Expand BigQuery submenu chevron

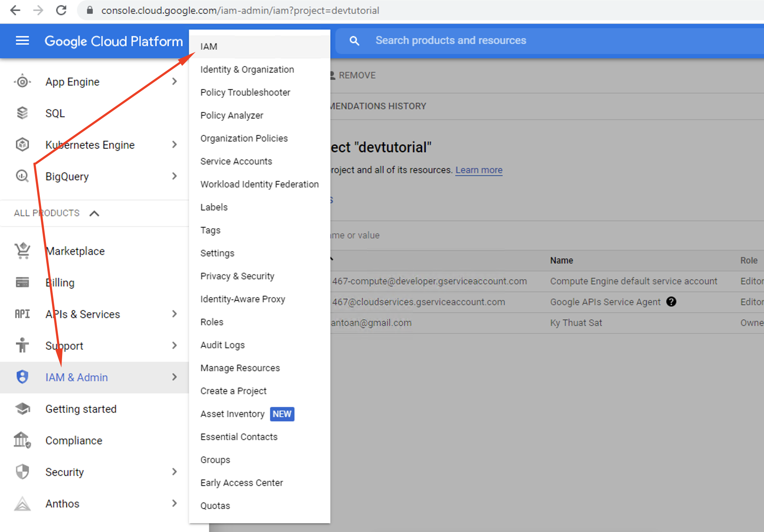pyautogui.click(x=174, y=176)
